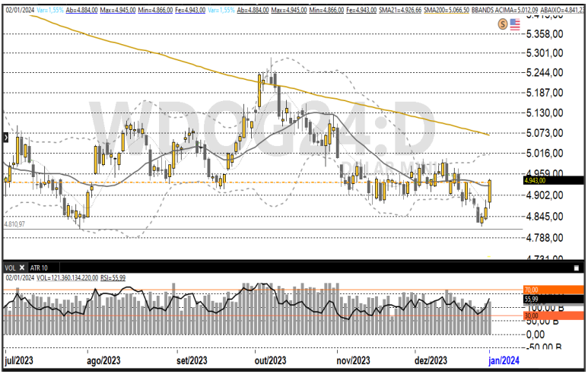Image resolution: width=588 pixels, height=374 pixels.
Task: Click the VOL=121.360.134.220,00 label
Action: [x=68, y=277]
